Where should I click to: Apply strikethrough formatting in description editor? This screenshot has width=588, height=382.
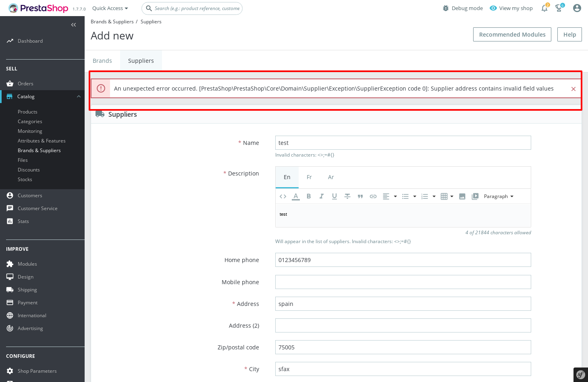tap(347, 196)
